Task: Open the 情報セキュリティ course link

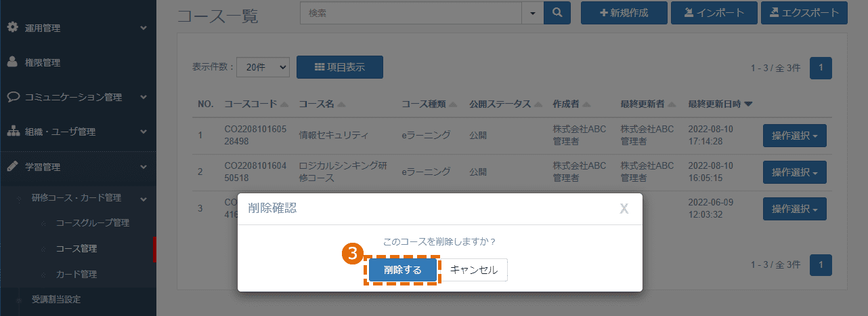Action: click(x=334, y=135)
